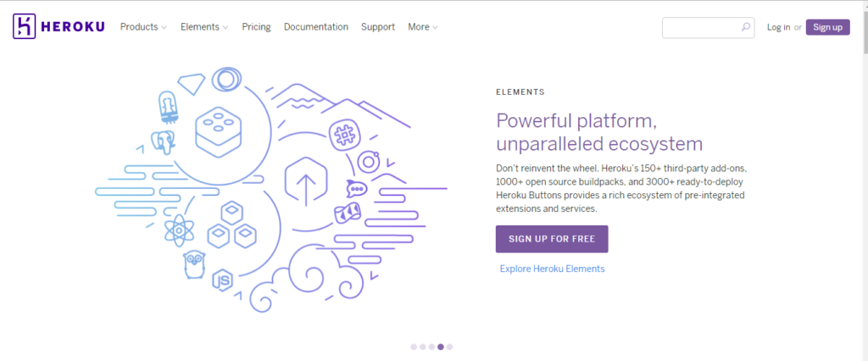Click the PostgreSQL elephant icon
Image resolution: width=868 pixels, height=361 pixels.
(x=164, y=142)
